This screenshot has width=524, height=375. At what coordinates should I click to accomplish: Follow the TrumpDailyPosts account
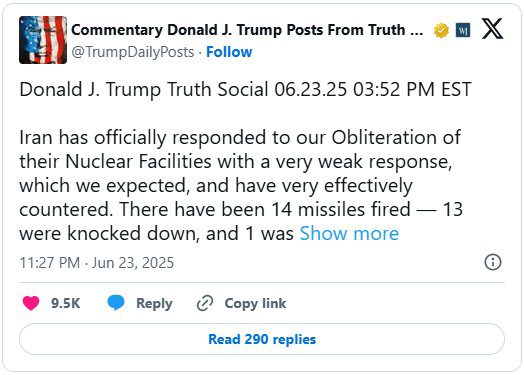(x=229, y=52)
